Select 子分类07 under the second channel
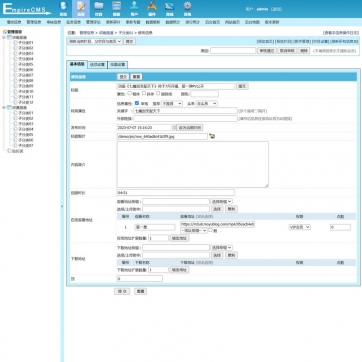The height and width of the screenshot is (362, 362). click(x=25, y=145)
